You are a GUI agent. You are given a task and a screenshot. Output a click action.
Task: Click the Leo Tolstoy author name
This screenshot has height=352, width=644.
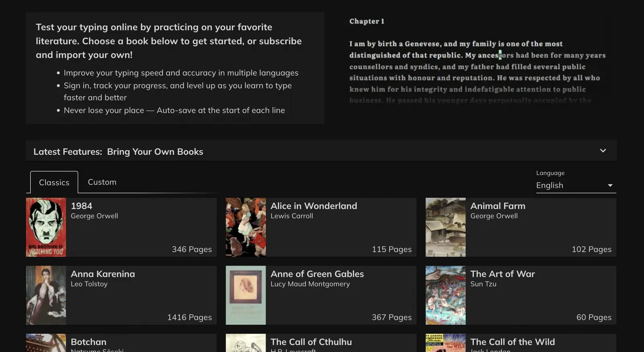pos(89,284)
